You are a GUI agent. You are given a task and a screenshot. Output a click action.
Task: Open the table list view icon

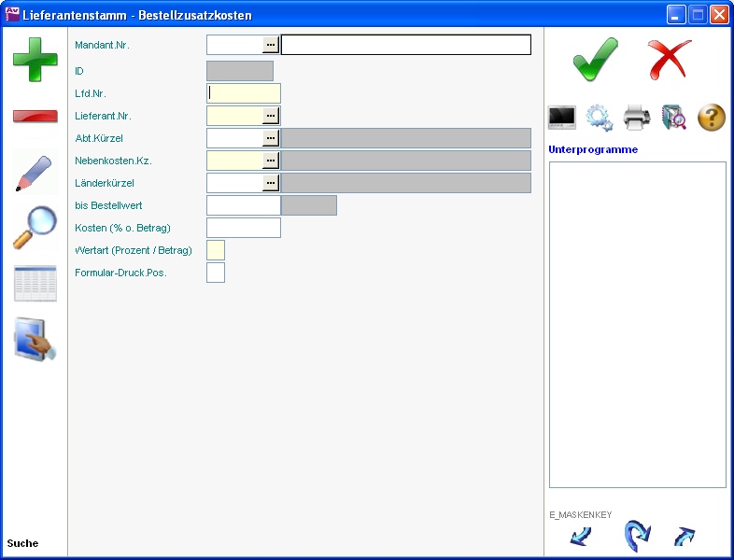click(35, 284)
